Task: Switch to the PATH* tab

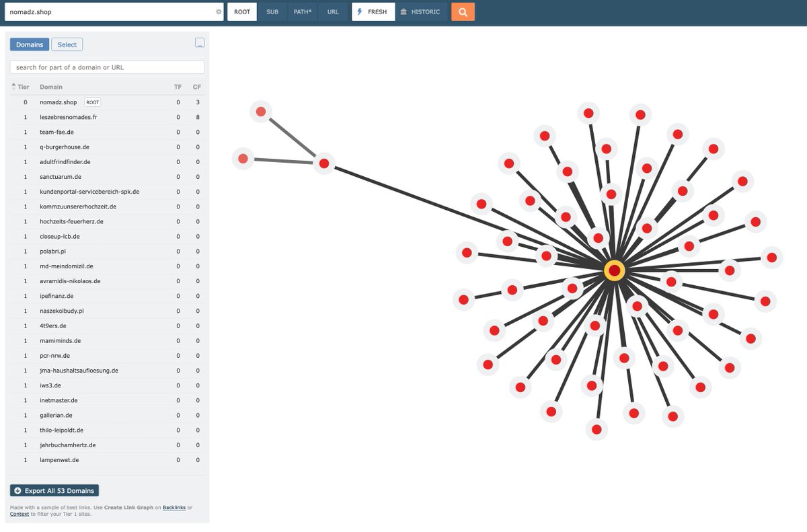Action: [x=302, y=11]
